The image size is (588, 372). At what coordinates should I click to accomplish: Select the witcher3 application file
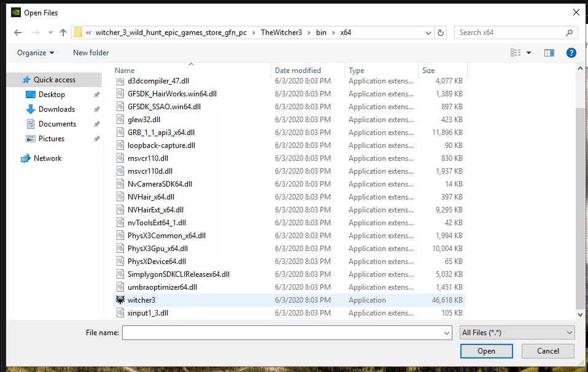pos(141,300)
